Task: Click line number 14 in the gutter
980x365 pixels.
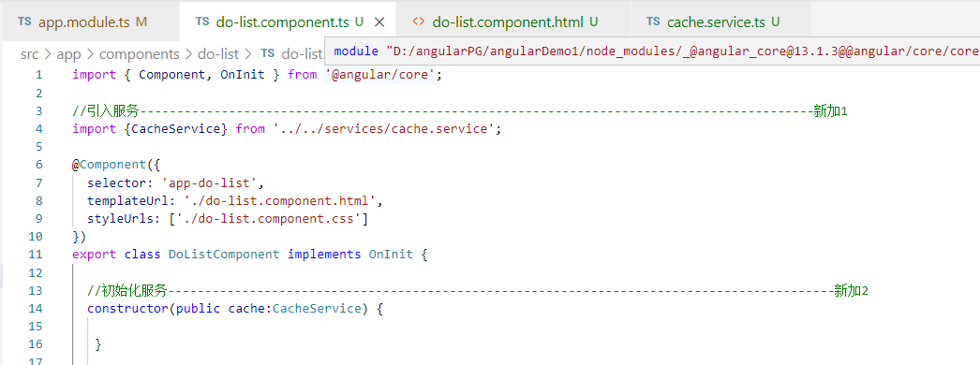Action: point(36,308)
